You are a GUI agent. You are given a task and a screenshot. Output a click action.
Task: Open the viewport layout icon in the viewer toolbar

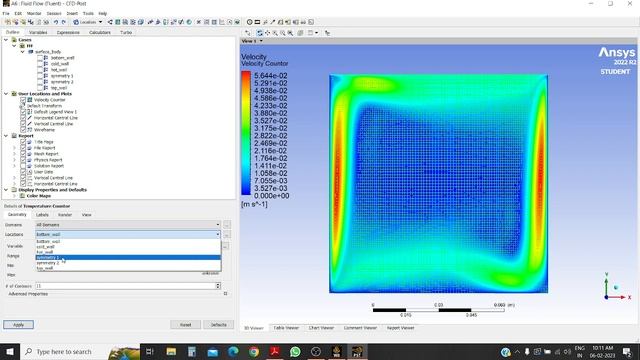point(311,33)
